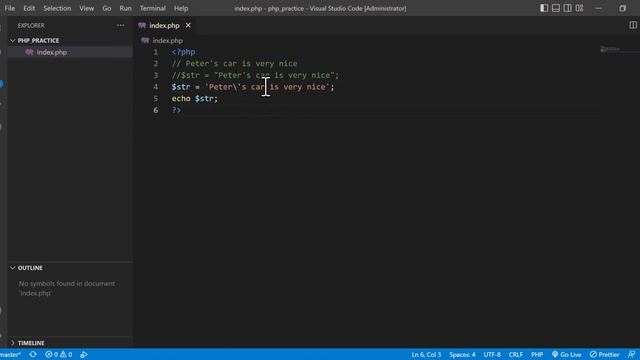This screenshot has height=360, width=640.
Task: Open Explorer more actions ellipsis
Action: click(x=120, y=25)
